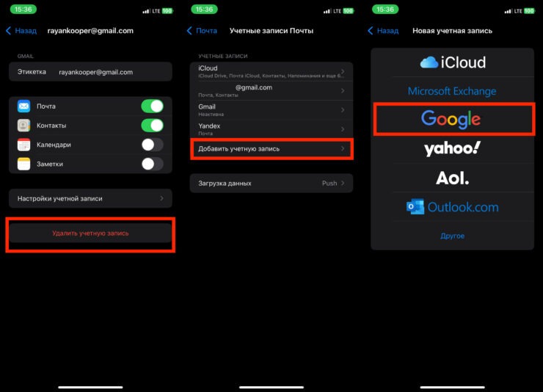This screenshot has width=543, height=392.
Task: Enable the Заметки notes toggle
Action: pos(153,164)
